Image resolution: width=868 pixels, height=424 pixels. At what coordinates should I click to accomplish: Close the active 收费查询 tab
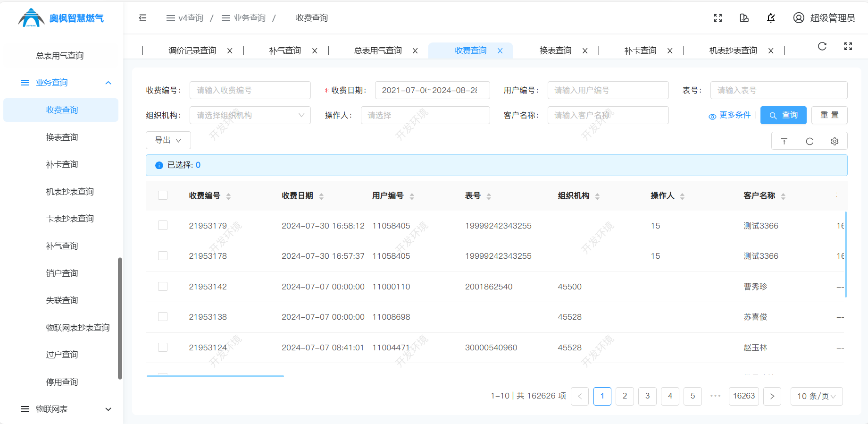coord(500,51)
